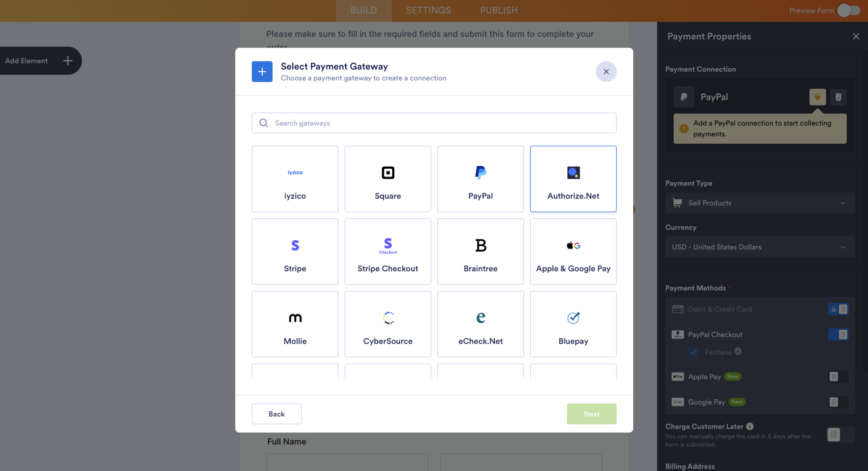Delete the PayPal connection with trash icon
Image resolution: width=868 pixels, height=471 pixels.
(838, 97)
